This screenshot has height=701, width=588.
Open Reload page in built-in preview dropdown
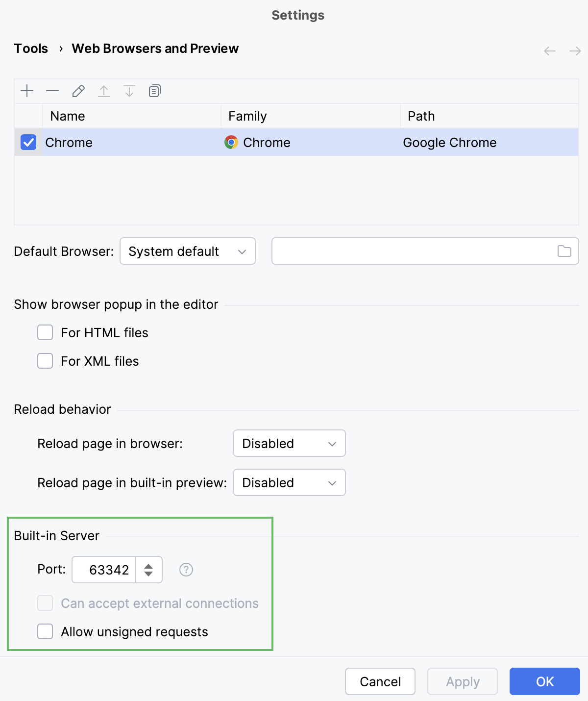[290, 483]
